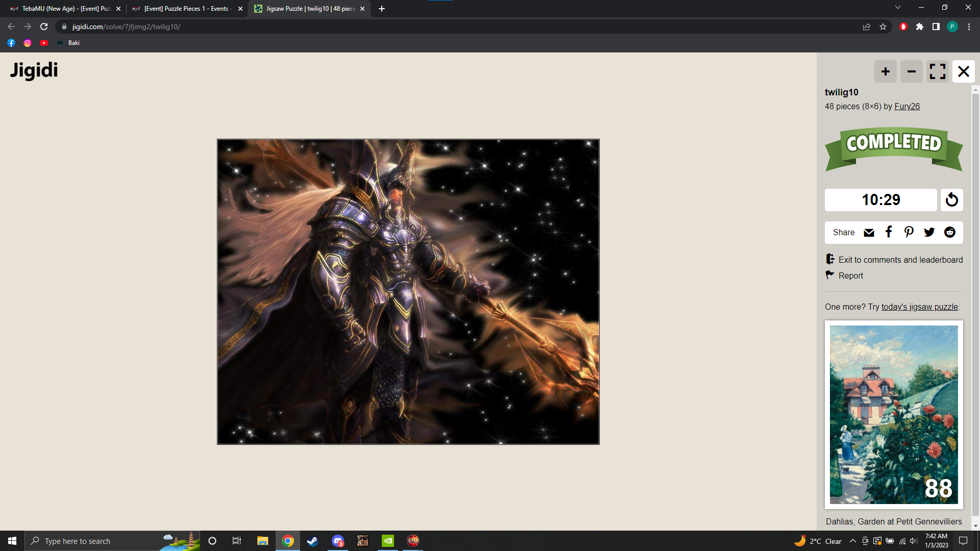
Task: Open NVIDIA app from taskbar
Action: pos(388,541)
